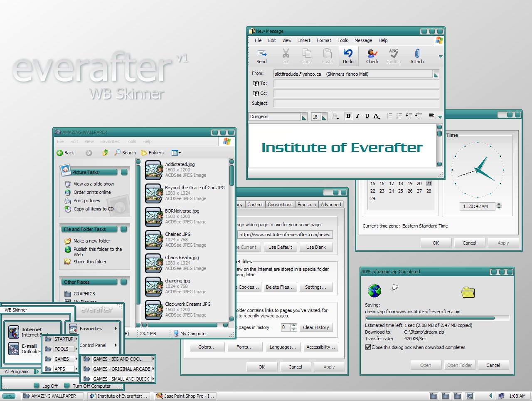Click the Send icon in New Message
The image size is (532, 401).
click(x=262, y=53)
